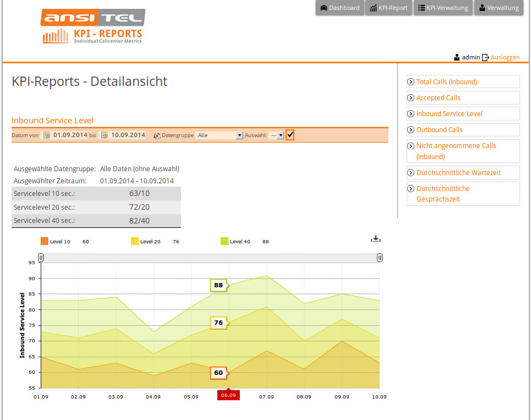This screenshot has height=420, width=531.
Task: Toggle Level 10 orange legend swatch
Action: coord(45,241)
